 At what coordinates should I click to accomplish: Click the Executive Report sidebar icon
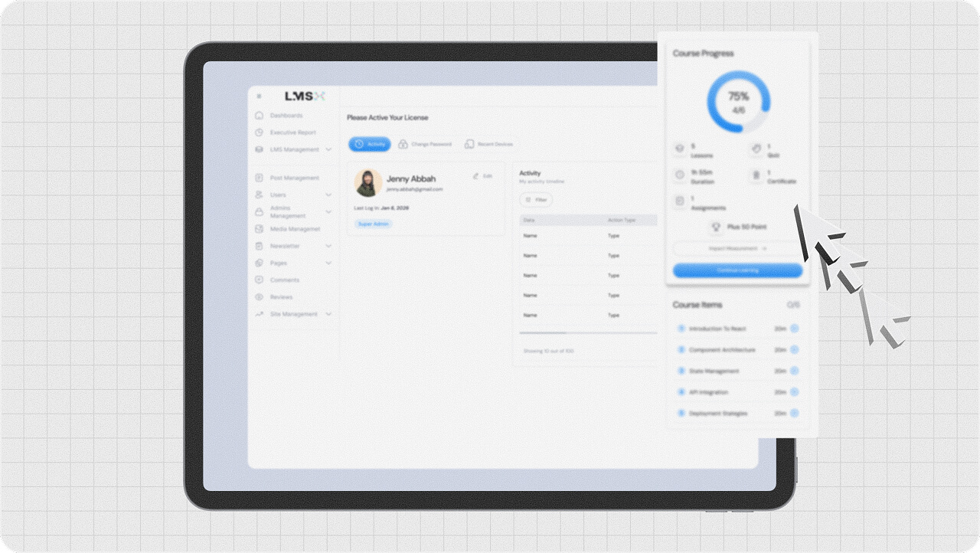(x=259, y=133)
